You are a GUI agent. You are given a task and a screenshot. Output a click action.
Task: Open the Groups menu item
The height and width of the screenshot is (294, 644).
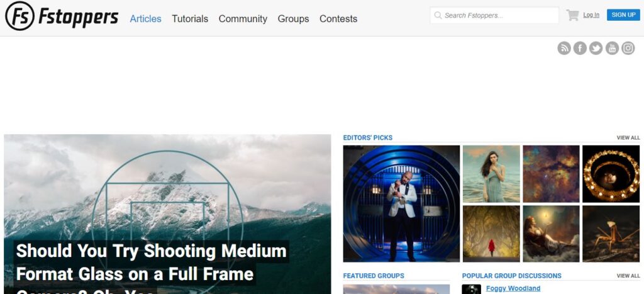[293, 19]
